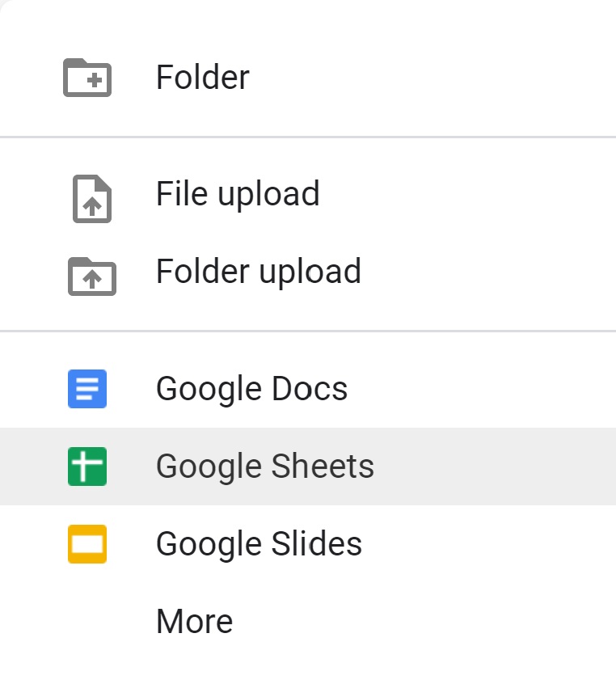Image resolution: width=616 pixels, height=684 pixels.
Task: Select the highlighted Google Sheets entry
Action: (307, 467)
